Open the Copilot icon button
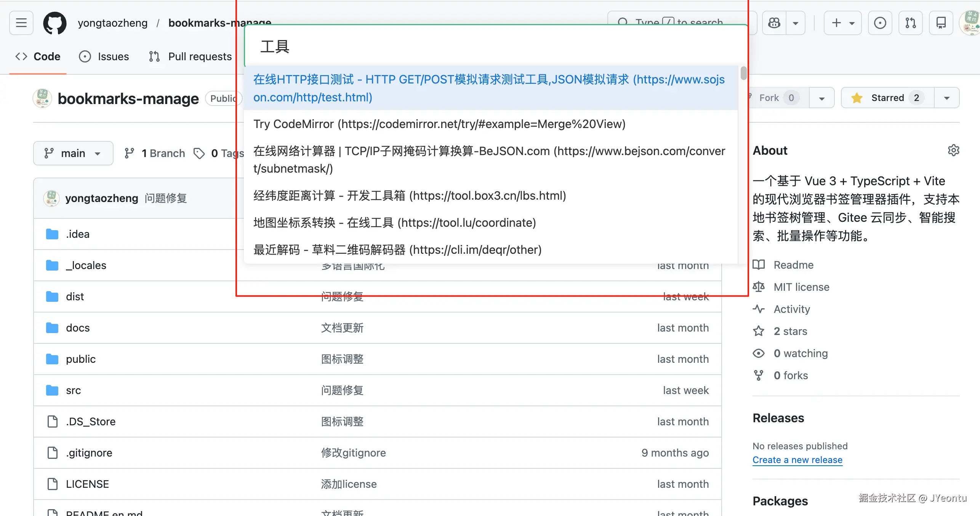The image size is (980, 516). 774,23
